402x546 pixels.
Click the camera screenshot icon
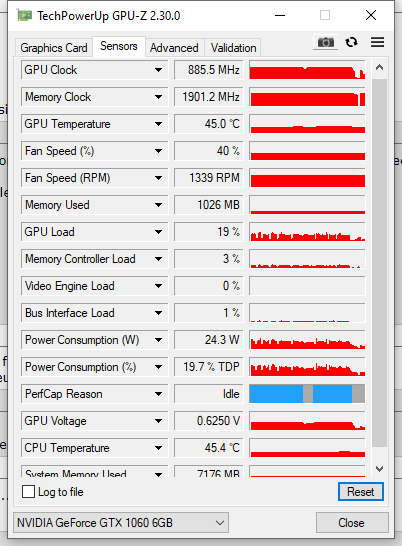(325, 42)
